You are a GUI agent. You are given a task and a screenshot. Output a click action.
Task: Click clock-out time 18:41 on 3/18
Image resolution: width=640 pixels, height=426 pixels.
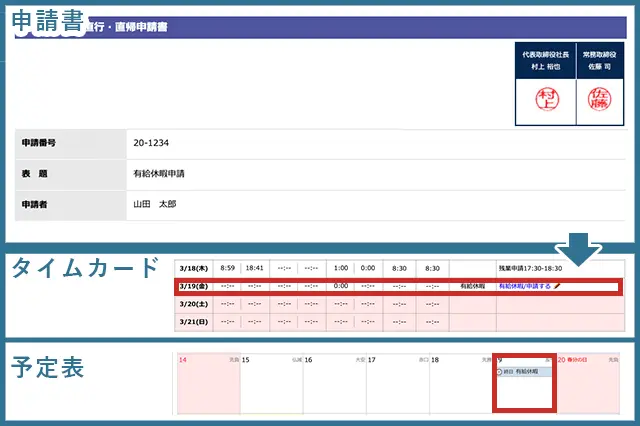point(255,268)
